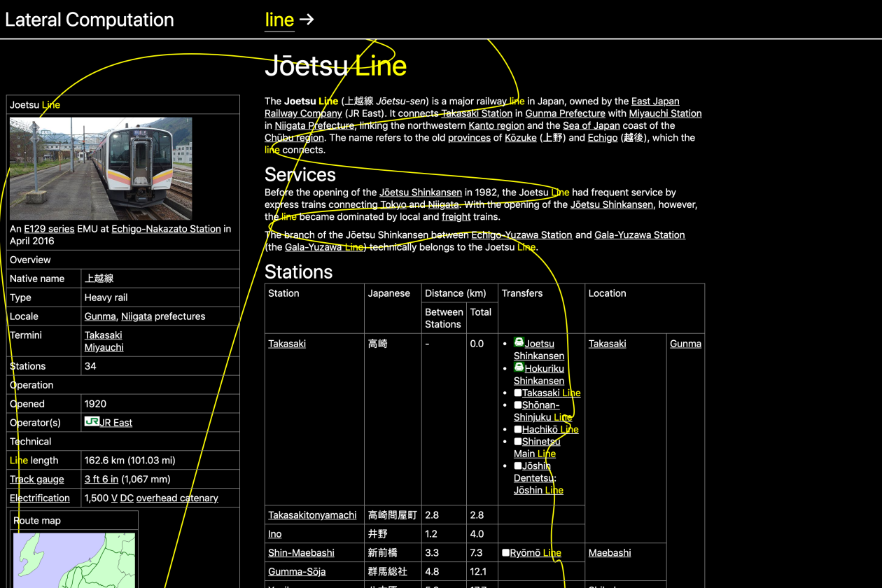Open the Maebashi location link
The width and height of the screenshot is (882, 588).
pos(610,553)
